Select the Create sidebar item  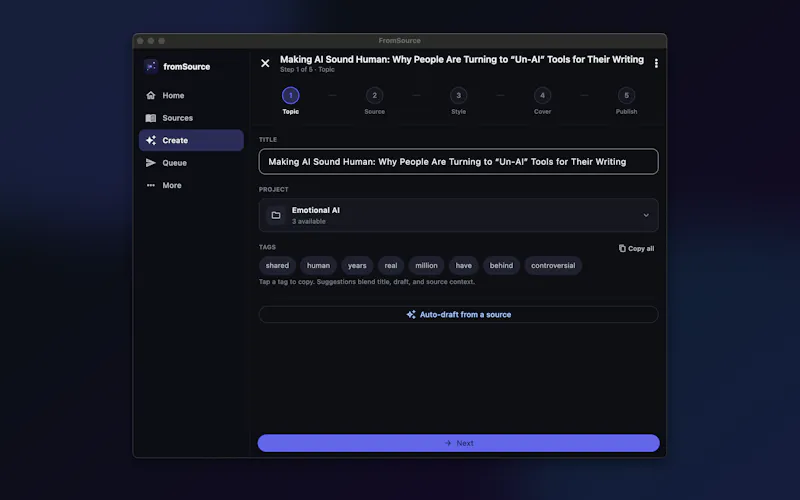191,140
